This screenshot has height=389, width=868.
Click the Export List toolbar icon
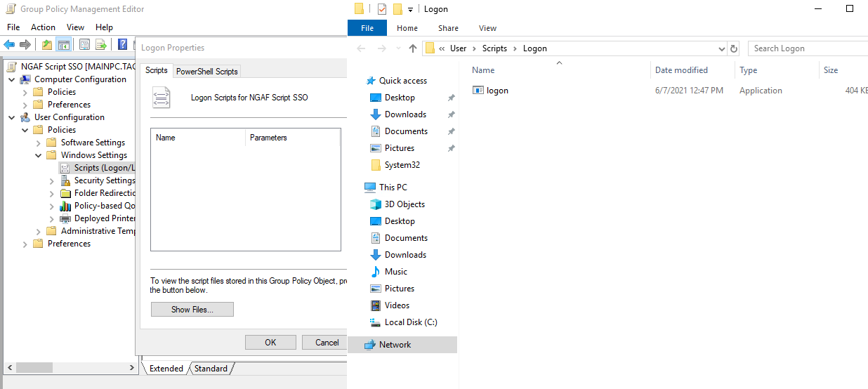[x=101, y=45]
